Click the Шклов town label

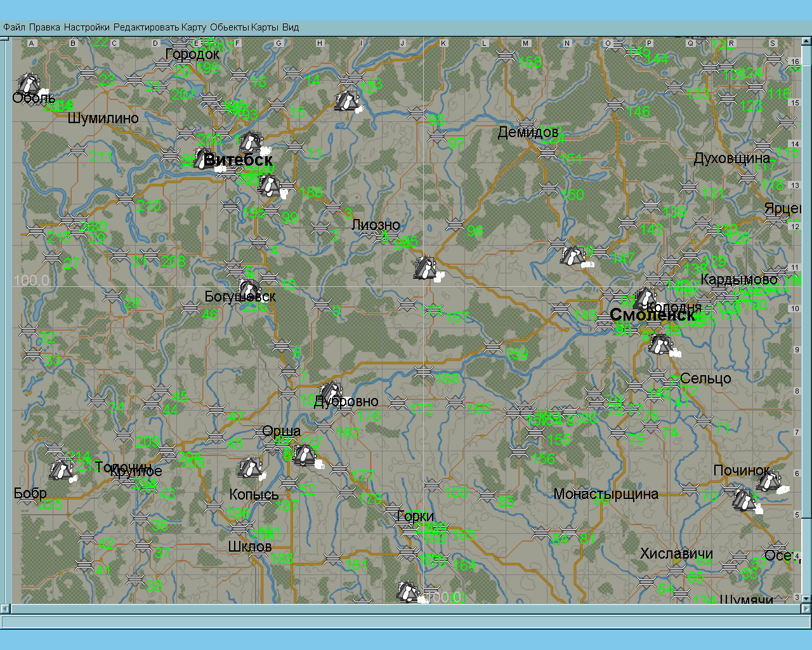point(250,547)
